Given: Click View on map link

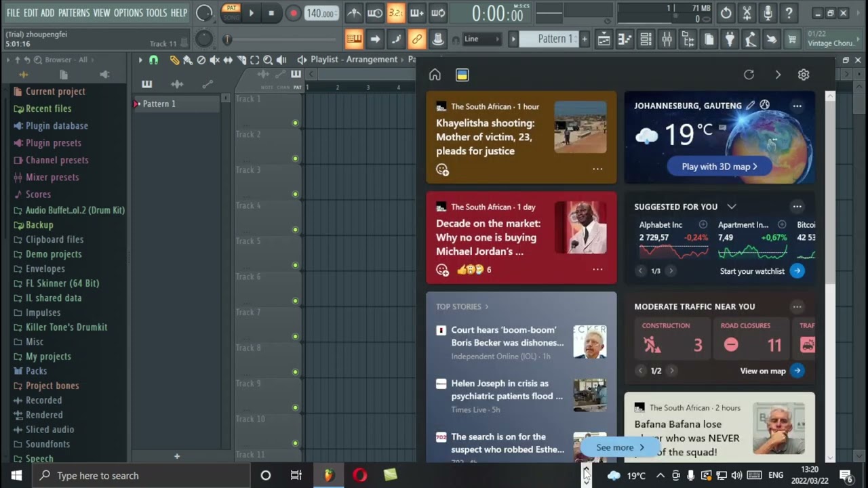Looking at the screenshot, I should (763, 371).
